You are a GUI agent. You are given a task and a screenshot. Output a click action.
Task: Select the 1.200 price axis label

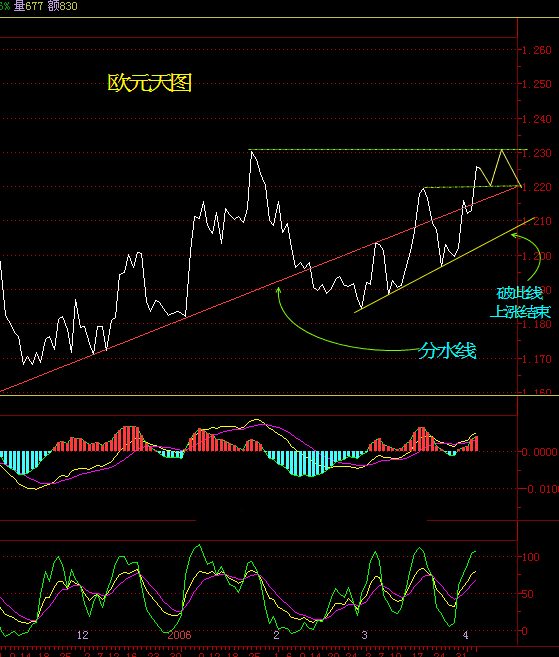537,256
